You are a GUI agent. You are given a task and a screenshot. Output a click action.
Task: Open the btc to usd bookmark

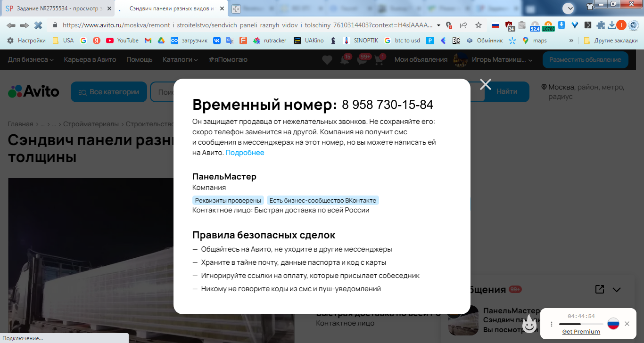point(402,41)
